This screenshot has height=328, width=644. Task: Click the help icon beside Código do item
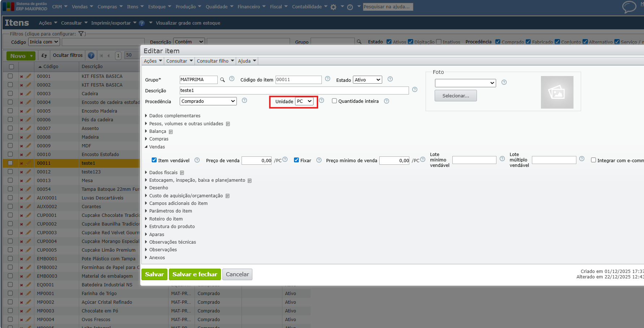[328, 79]
